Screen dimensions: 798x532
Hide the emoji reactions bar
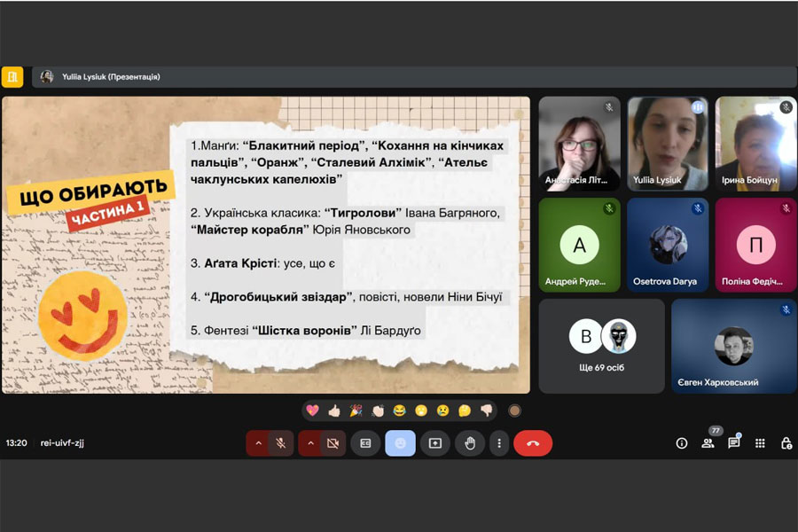(x=401, y=443)
